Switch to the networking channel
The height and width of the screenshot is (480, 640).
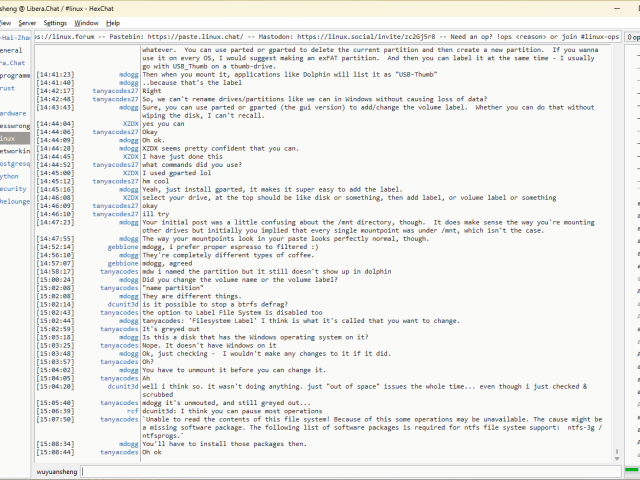pos(14,150)
